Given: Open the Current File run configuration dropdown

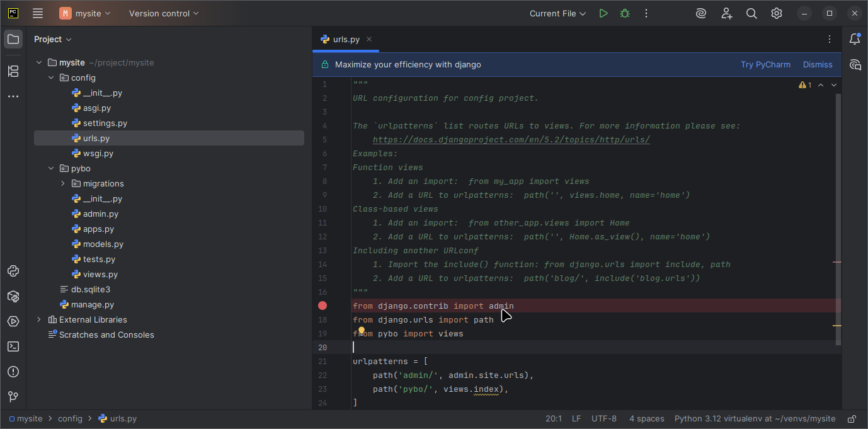Looking at the screenshot, I should pyautogui.click(x=557, y=13).
